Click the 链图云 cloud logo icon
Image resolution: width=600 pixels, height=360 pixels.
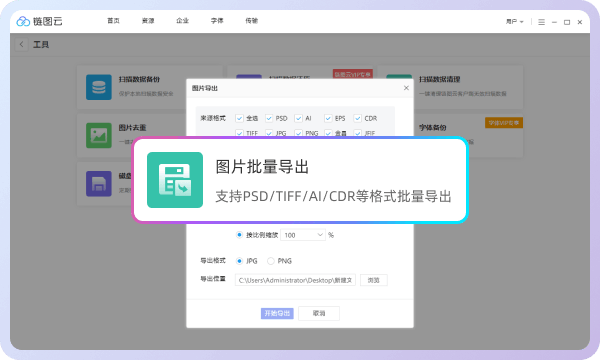point(23,21)
